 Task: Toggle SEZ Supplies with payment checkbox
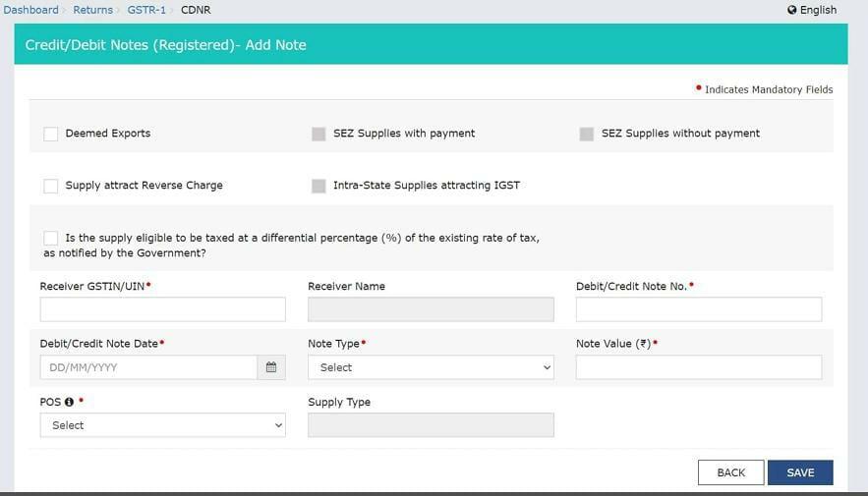(x=318, y=134)
